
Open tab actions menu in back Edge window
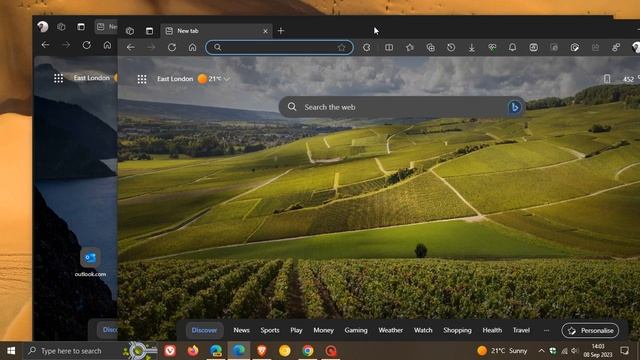pos(81,27)
